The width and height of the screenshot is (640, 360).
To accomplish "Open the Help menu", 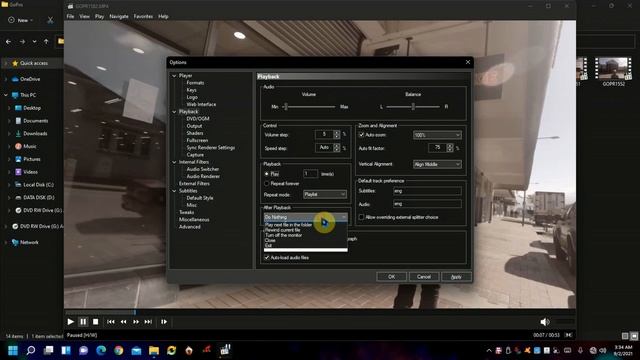I will (163, 16).
